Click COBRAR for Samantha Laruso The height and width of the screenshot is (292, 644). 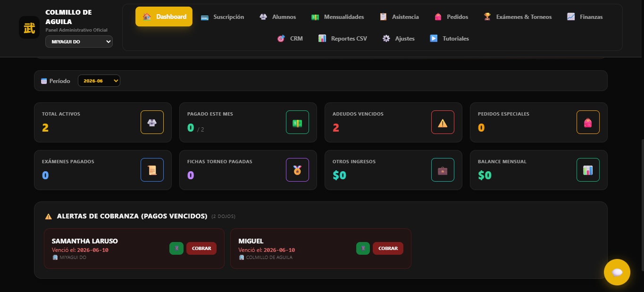(x=201, y=248)
